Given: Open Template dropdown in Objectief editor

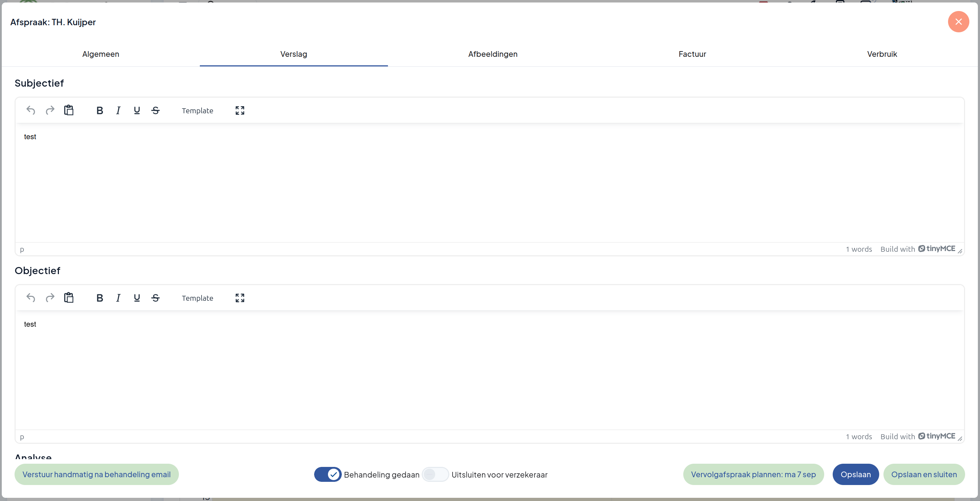Looking at the screenshot, I should pos(197,298).
